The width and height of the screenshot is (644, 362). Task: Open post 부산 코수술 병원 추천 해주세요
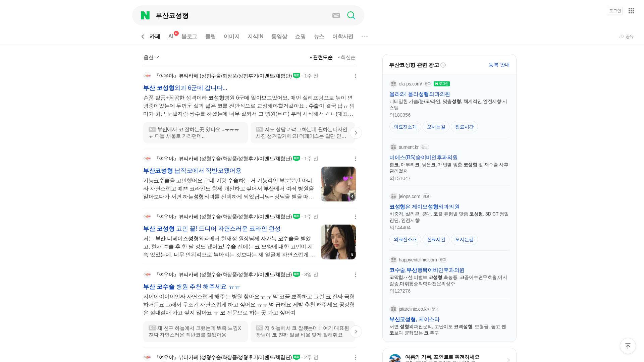point(192,287)
